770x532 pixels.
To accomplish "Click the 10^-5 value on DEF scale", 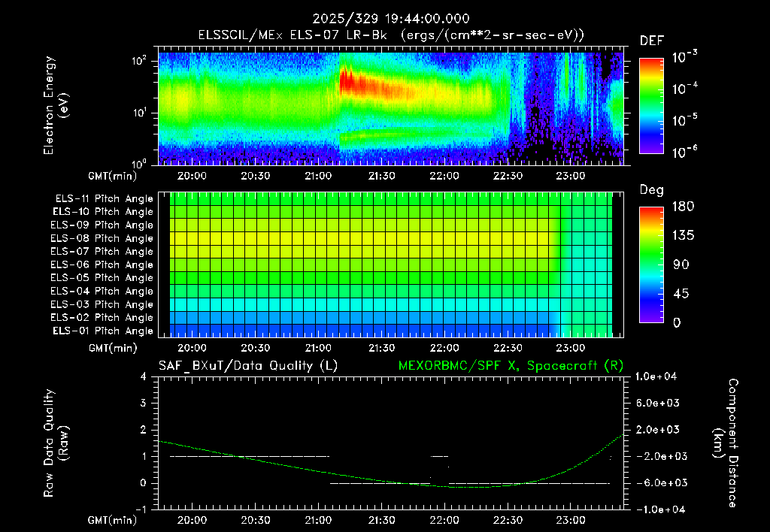I will point(684,120).
